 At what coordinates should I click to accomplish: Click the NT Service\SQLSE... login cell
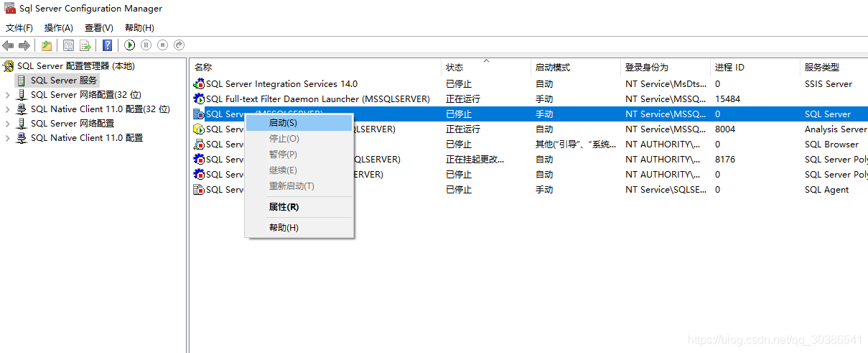[x=666, y=190]
